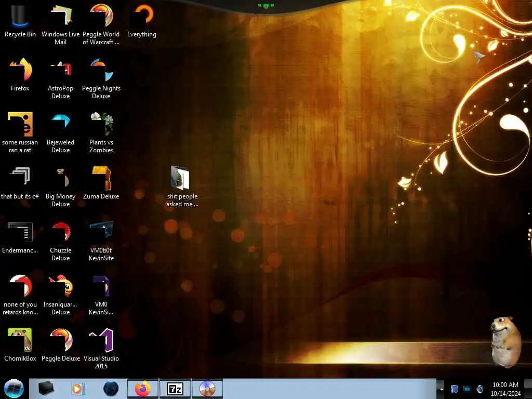The height and width of the screenshot is (399, 532).
Task: Select the AstroPop Deluxe icon
Action: [x=60, y=79]
